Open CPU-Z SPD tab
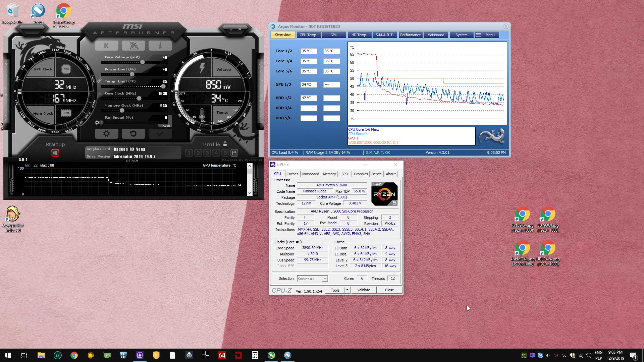Image resolution: width=644 pixels, height=362 pixels. (344, 174)
